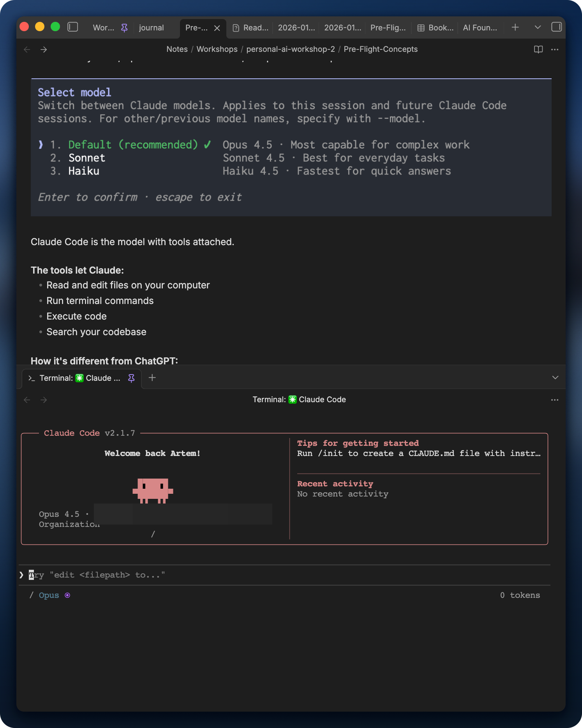Click the terminal tab pin icon
The width and height of the screenshot is (582, 728).
pos(131,378)
